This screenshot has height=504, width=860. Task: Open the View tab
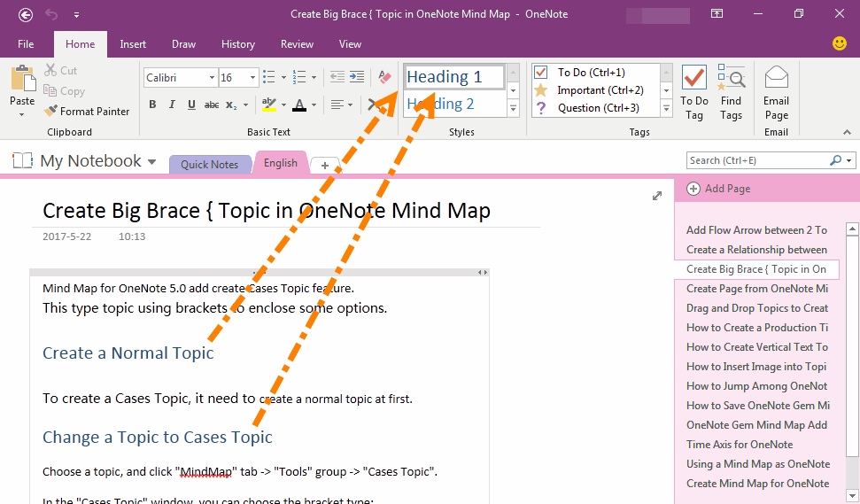pyautogui.click(x=350, y=44)
